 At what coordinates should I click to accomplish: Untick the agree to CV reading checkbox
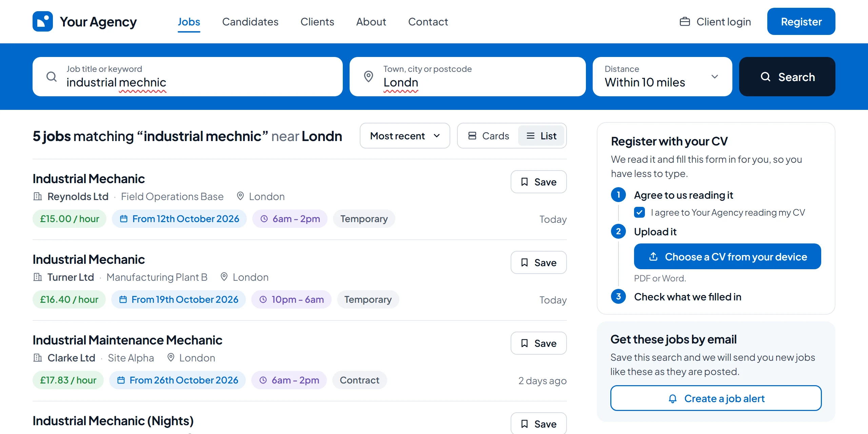(639, 213)
